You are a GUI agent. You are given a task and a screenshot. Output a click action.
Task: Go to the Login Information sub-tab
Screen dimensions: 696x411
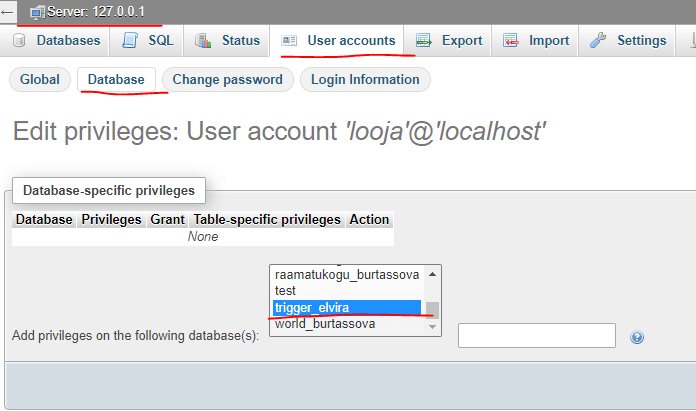click(365, 79)
